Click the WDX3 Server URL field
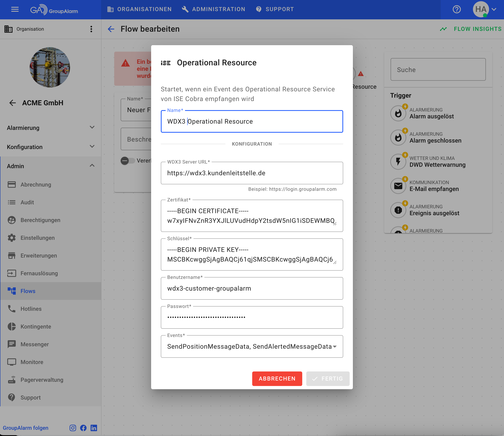Viewport: 504px width, 436px height. (x=252, y=173)
